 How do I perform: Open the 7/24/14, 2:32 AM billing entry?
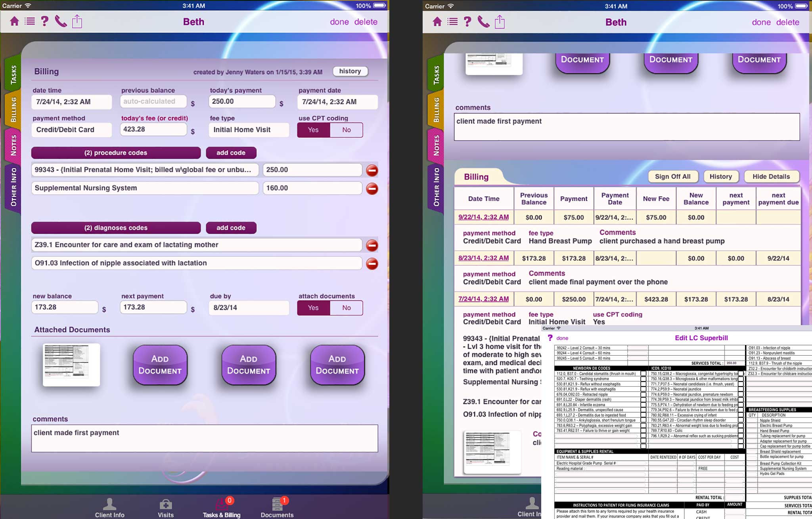(483, 299)
